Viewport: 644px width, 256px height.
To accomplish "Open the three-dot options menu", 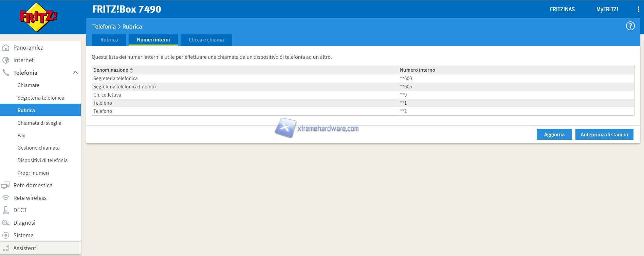I will click(638, 10).
